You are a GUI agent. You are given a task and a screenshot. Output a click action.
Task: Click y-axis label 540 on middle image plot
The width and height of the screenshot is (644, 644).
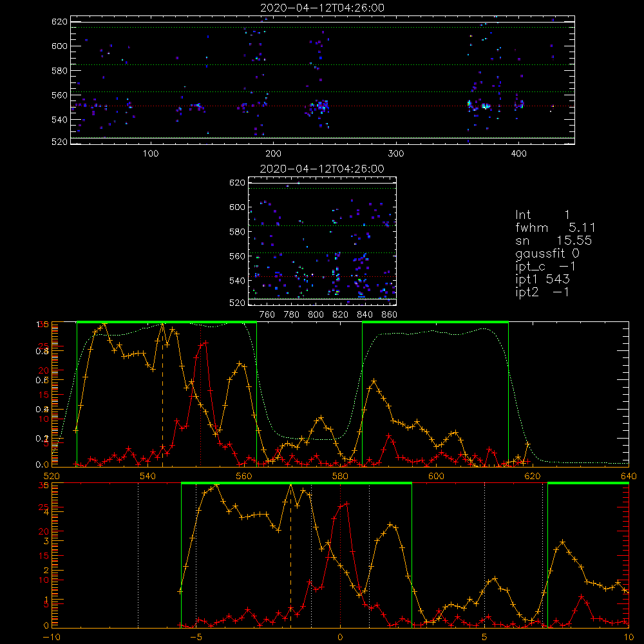[238, 281]
